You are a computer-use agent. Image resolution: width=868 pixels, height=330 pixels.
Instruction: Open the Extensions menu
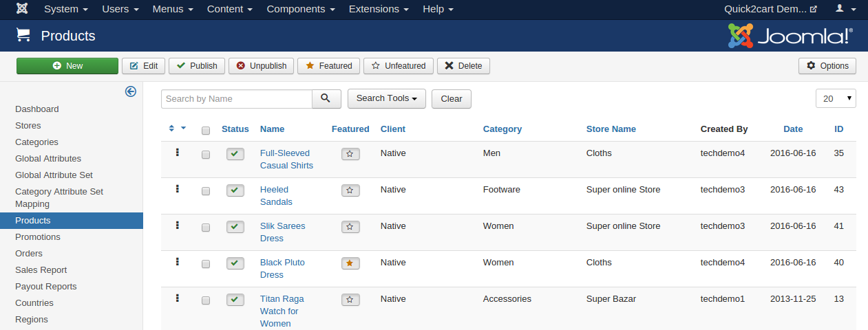click(x=377, y=9)
